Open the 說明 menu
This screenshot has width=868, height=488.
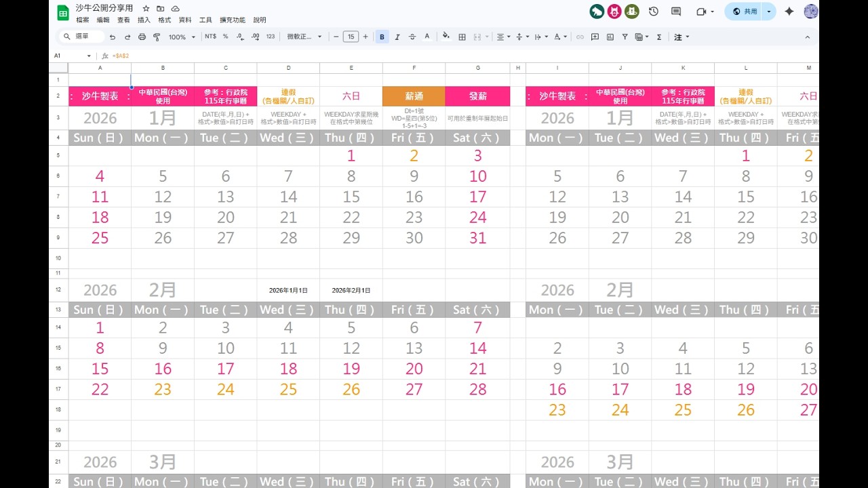(x=260, y=20)
